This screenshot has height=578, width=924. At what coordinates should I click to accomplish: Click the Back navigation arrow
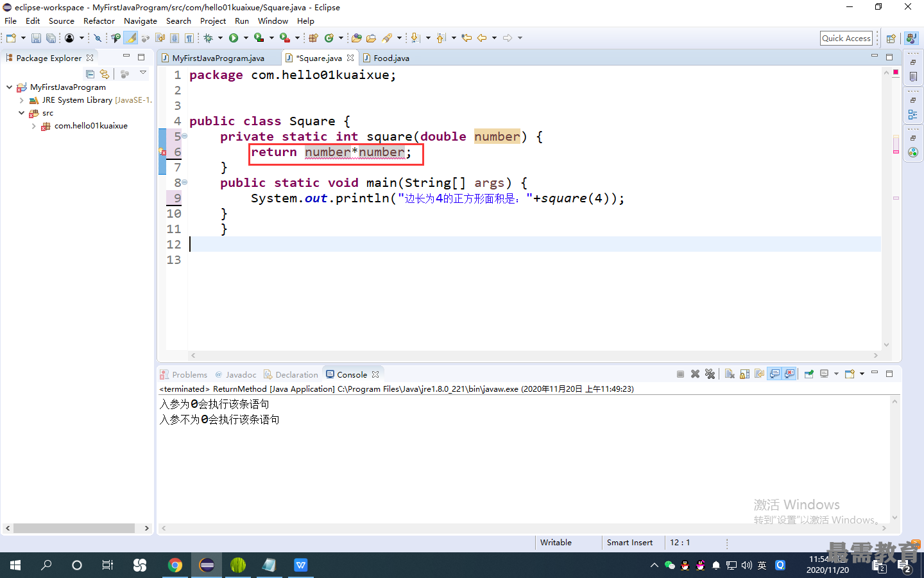pyautogui.click(x=482, y=38)
